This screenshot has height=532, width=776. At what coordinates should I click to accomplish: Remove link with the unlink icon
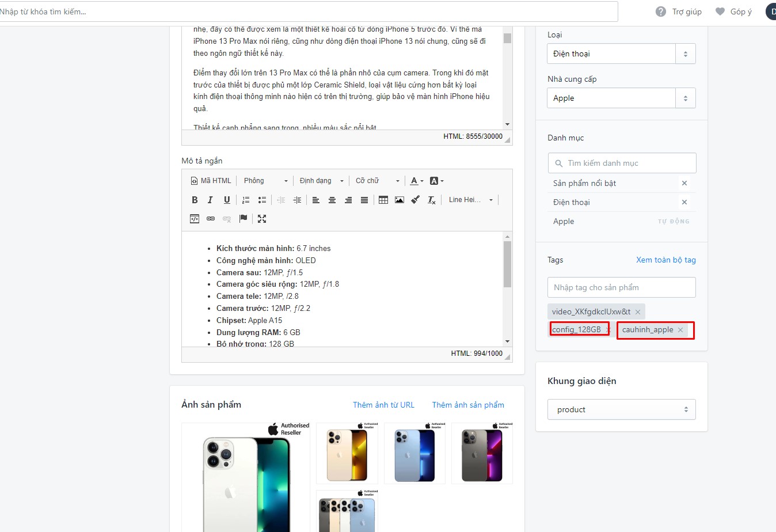[227, 219]
